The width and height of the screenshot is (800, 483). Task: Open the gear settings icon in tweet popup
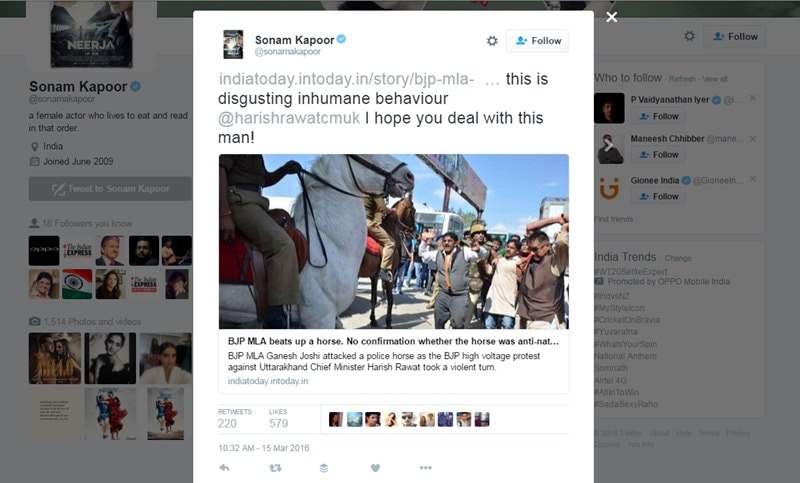[x=492, y=41]
